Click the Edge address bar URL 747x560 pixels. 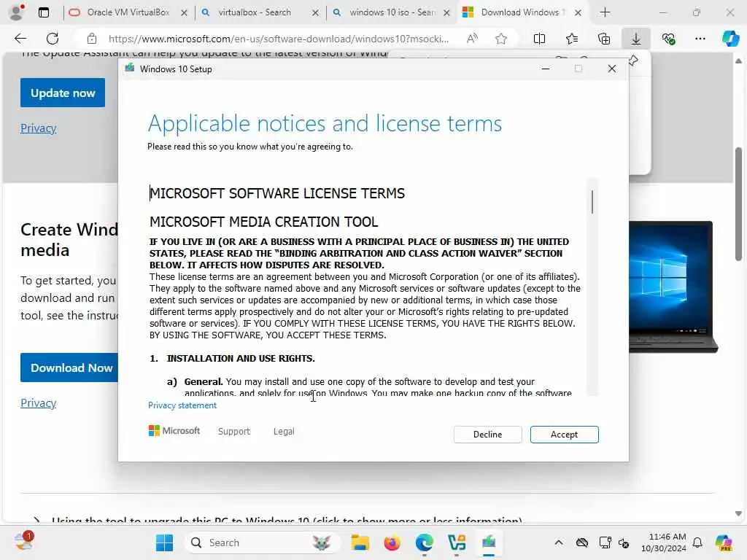(278, 39)
